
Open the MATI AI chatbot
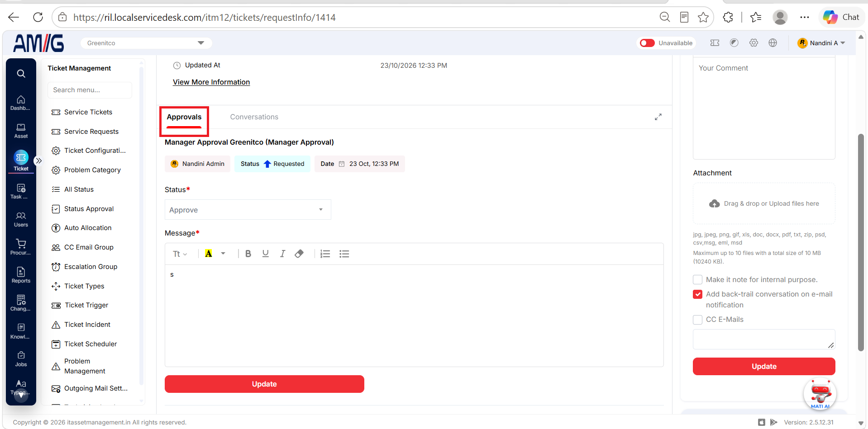tap(820, 394)
